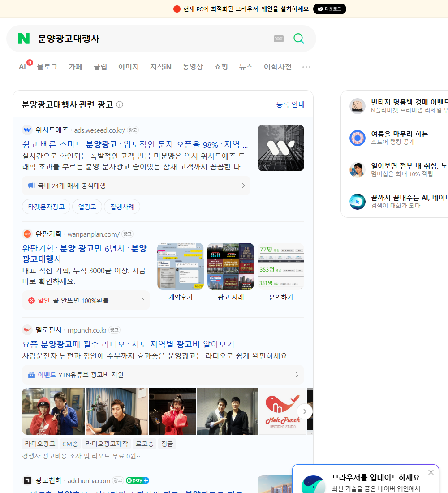The height and width of the screenshot is (493, 448).
Task: Click the green magnifier search button
Action: [x=299, y=39]
